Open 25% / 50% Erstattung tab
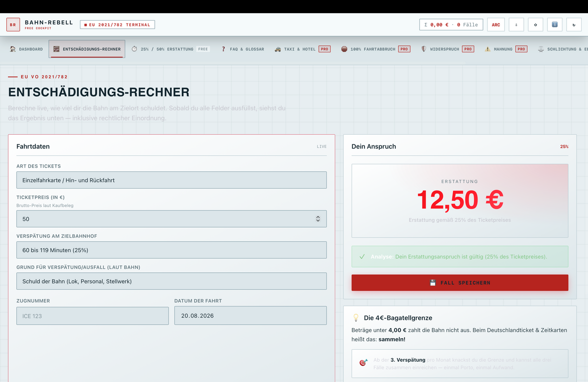 coord(171,49)
